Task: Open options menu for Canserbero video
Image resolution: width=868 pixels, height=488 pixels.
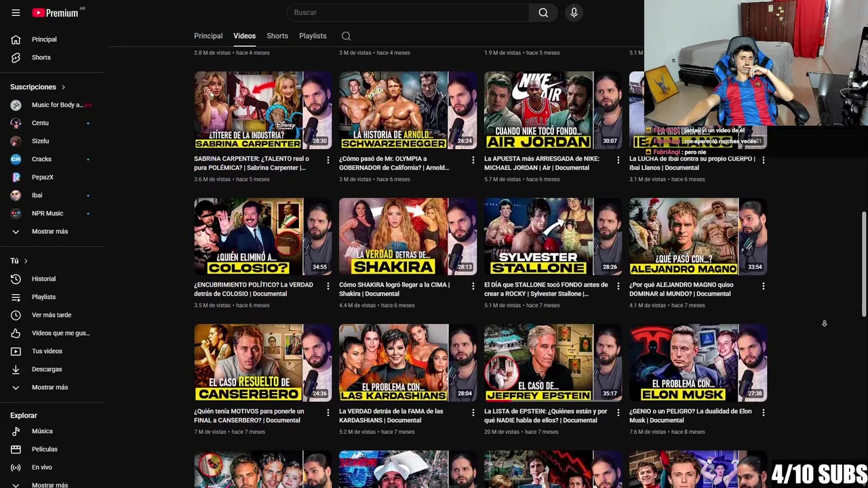Action: (328, 412)
